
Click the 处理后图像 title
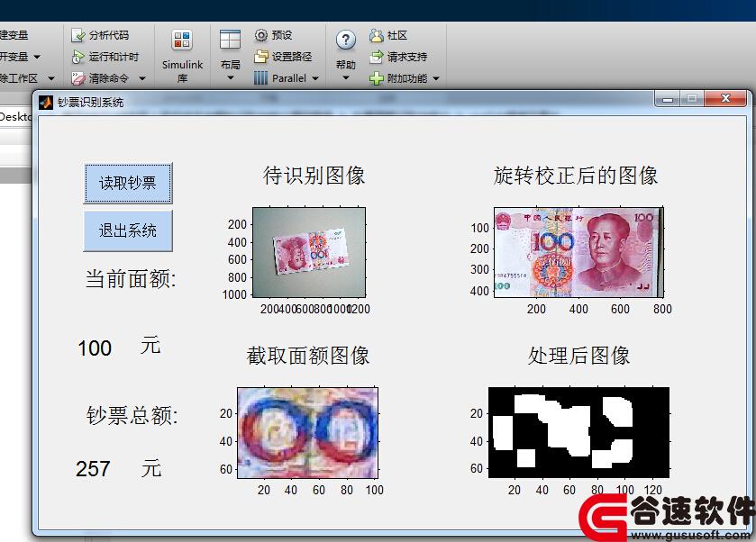coord(578,356)
